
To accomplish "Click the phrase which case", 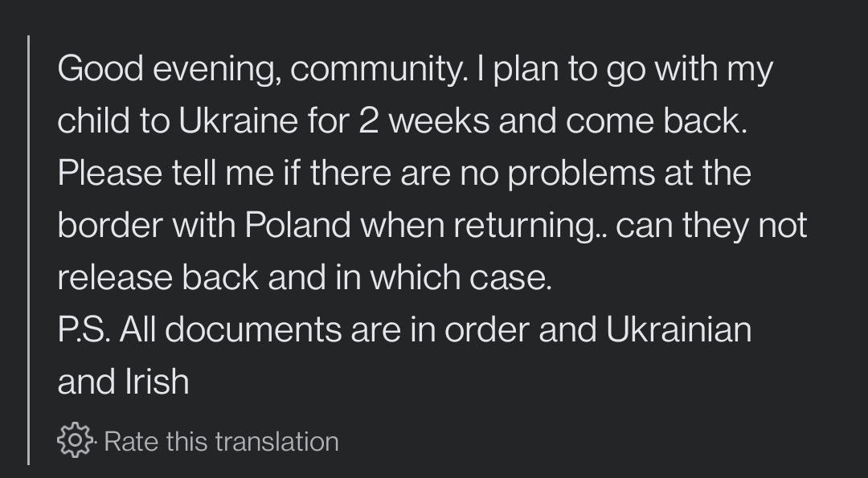I will click(461, 277).
